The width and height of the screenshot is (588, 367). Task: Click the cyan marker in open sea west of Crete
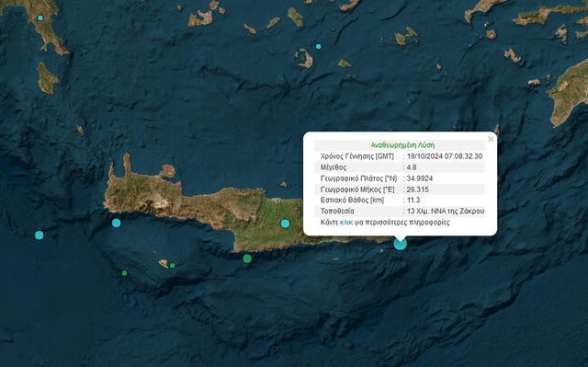(x=39, y=235)
